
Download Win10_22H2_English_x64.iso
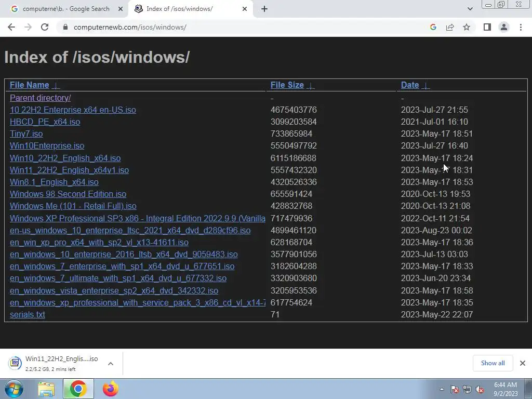(65, 158)
